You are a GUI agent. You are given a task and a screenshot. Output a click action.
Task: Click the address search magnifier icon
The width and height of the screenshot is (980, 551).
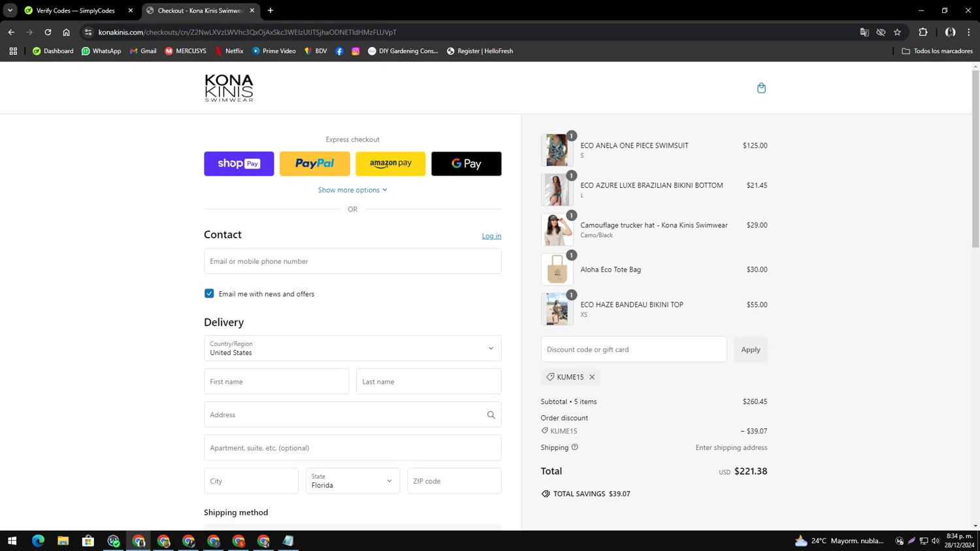click(x=491, y=415)
